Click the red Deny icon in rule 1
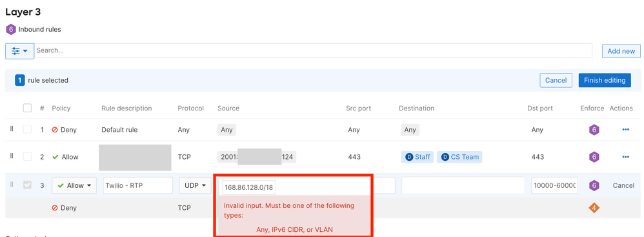This screenshot has width=644, height=237. [x=55, y=130]
